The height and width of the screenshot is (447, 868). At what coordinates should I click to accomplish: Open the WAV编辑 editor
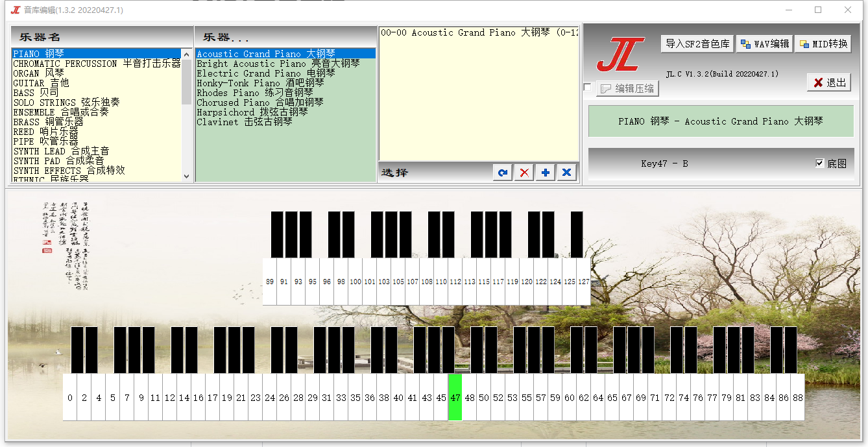pos(765,44)
